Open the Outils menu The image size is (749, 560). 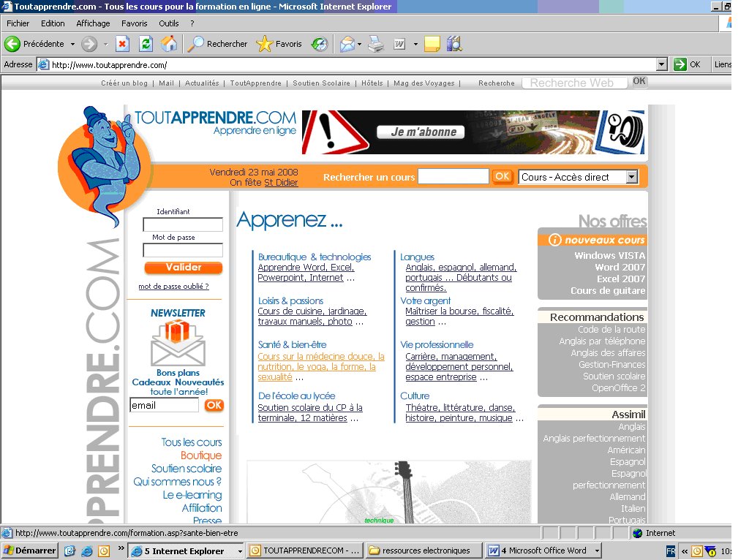pyautogui.click(x=169, y=23)
